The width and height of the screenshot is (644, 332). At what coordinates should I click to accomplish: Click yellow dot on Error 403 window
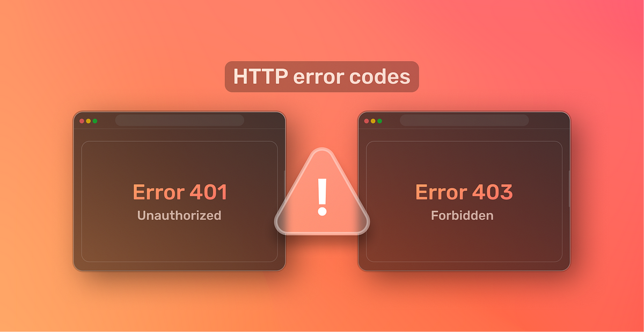pos(373,121)
